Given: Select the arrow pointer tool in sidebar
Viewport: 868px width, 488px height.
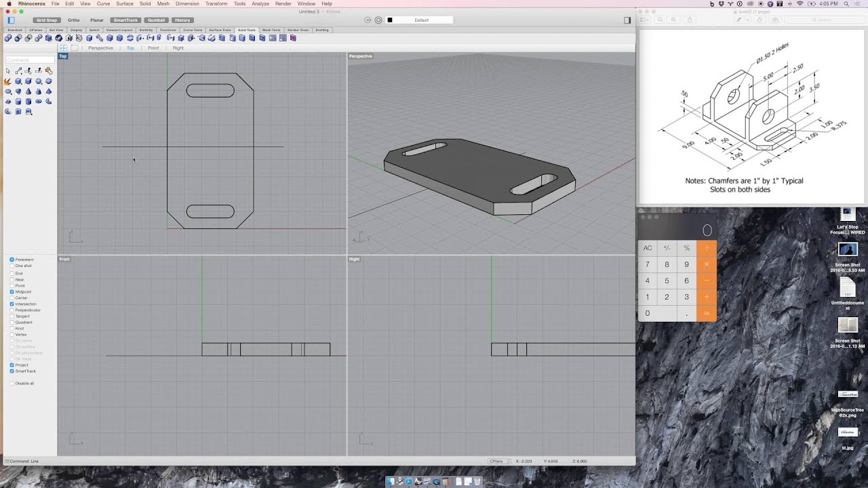Looking at the screenshot, I should point(8,70).
